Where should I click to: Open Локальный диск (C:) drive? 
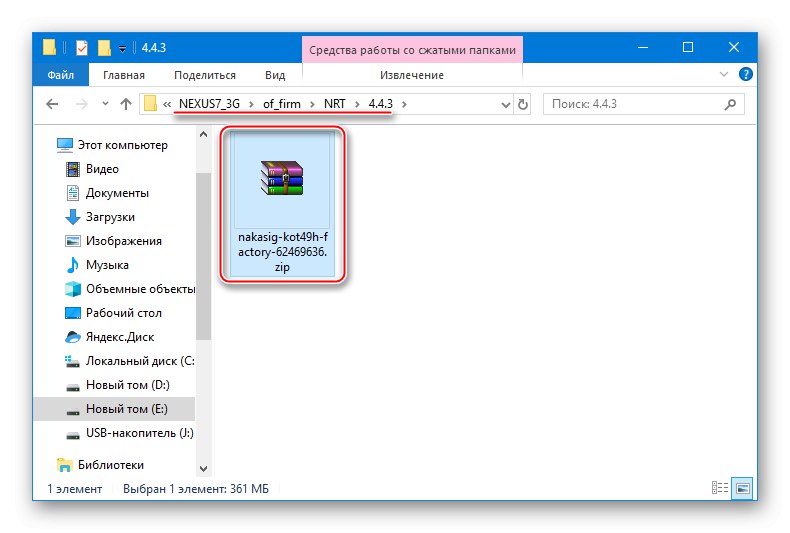(x=140, y=361)
